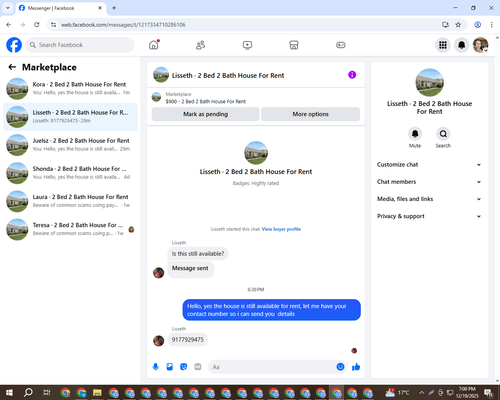This screenshot has height=400, width=500.
Task: Attach a photo with the image icon
Action: pyautogui.click(x=170, y=367)
